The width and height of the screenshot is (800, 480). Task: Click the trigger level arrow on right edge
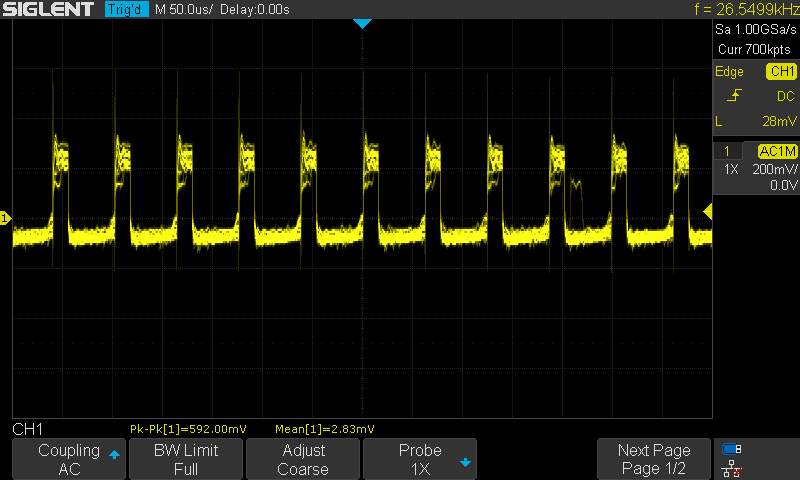click(708, 212)
